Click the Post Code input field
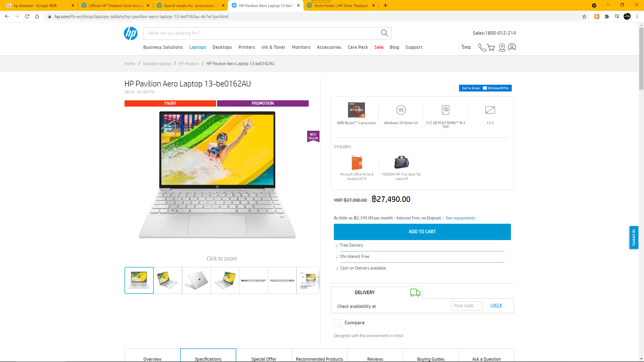The height and width of the screenshot is (362, 644). point(467,306)
